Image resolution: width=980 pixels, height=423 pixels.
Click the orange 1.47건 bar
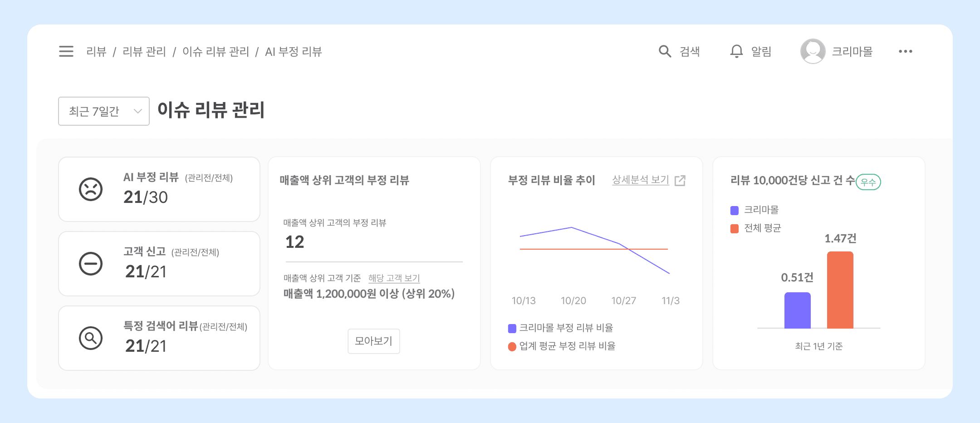(840, 290)
